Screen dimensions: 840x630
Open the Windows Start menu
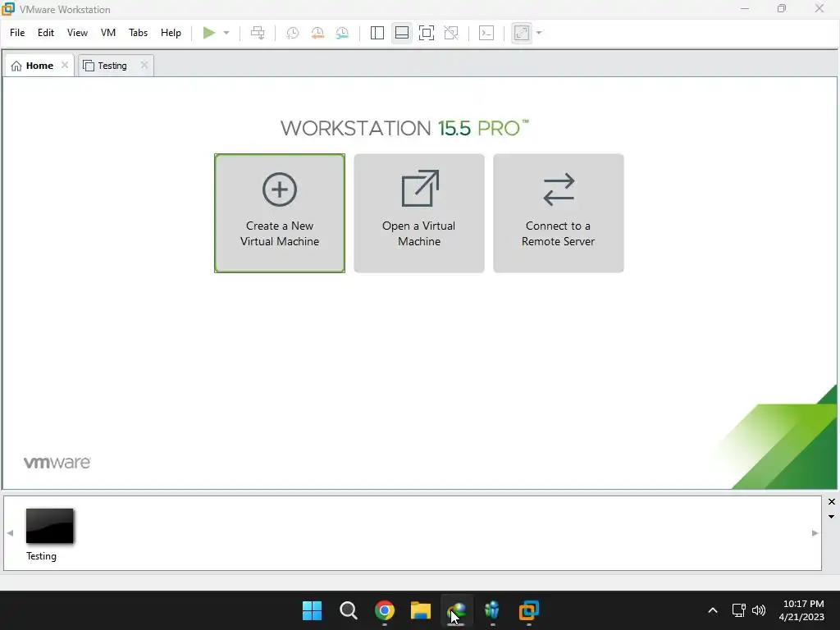click(312, 610)
